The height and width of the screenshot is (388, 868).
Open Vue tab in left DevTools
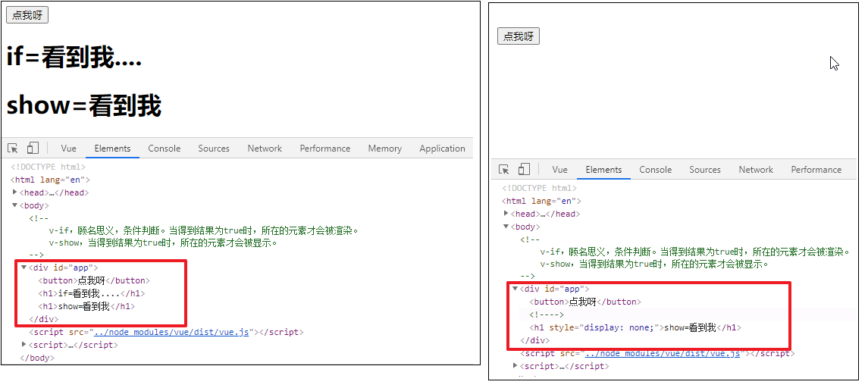tap(69, 149)
